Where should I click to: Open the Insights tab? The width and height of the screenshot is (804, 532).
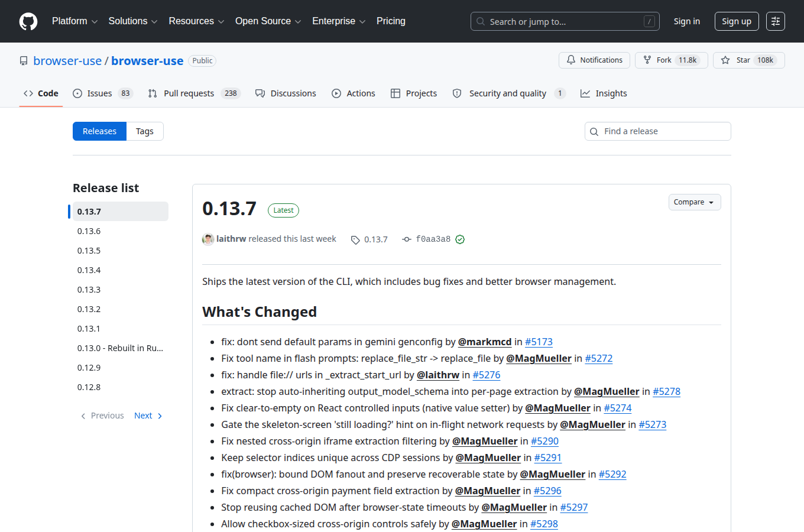604,93
